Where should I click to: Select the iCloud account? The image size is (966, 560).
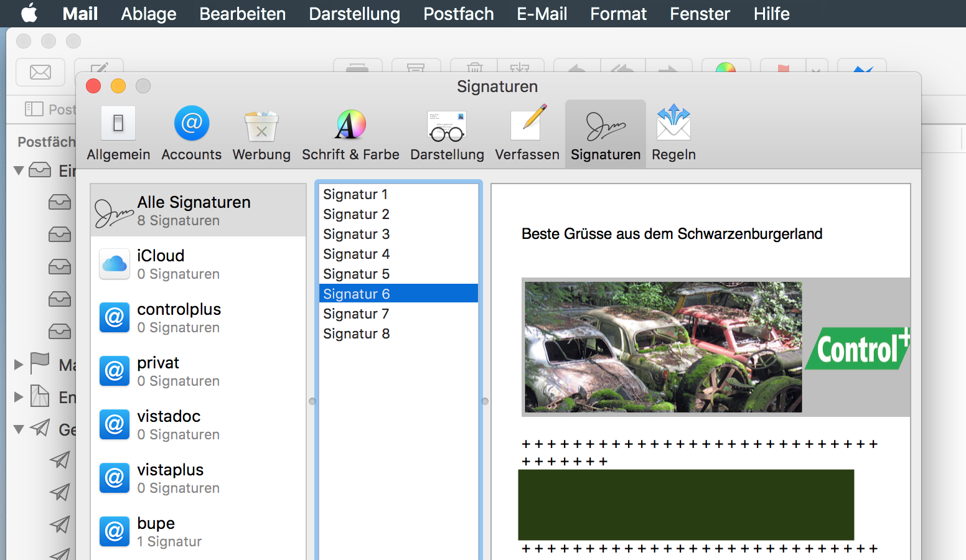click(x=199, y=264)
